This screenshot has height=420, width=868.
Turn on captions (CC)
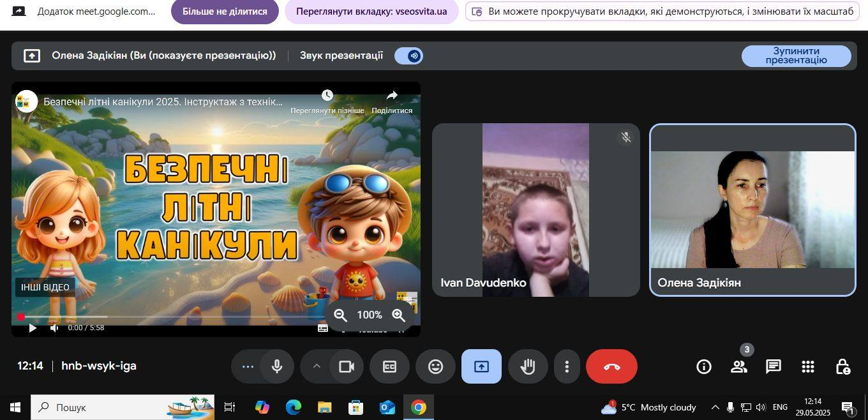coord(389,366)
